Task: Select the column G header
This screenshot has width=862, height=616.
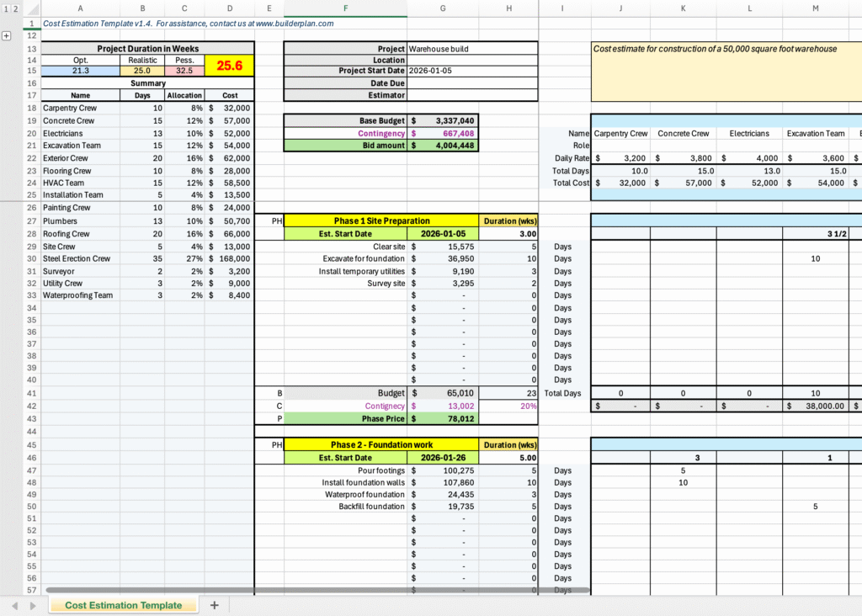Action: (x=443, y=8)
